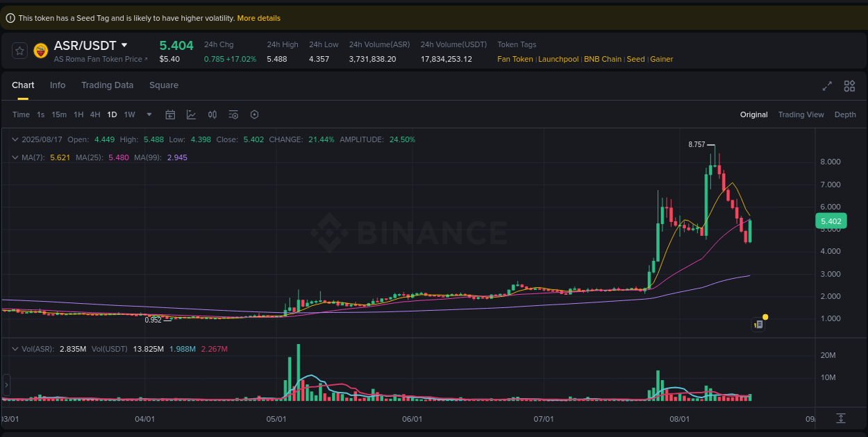Image resolution: width=868 pixels, height=437 pixels.
Task: Collapse the MA indicator row via its chevron
Action: [14, 157]
